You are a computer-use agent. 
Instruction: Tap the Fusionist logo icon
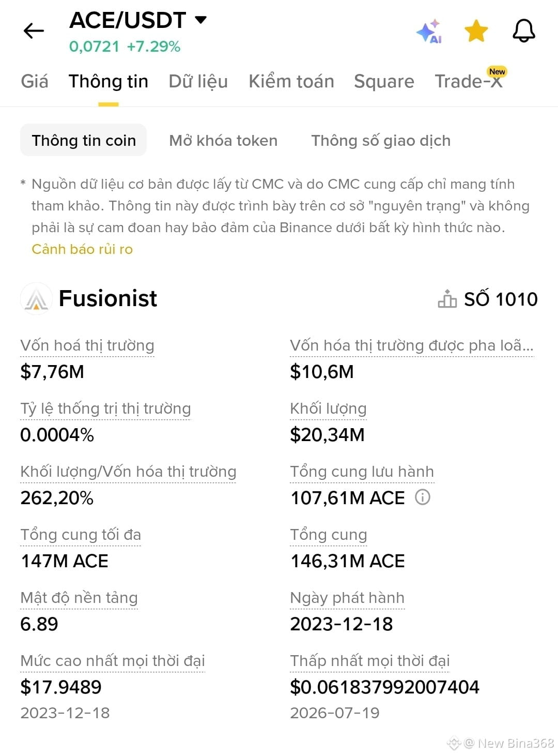coord(36,298)
